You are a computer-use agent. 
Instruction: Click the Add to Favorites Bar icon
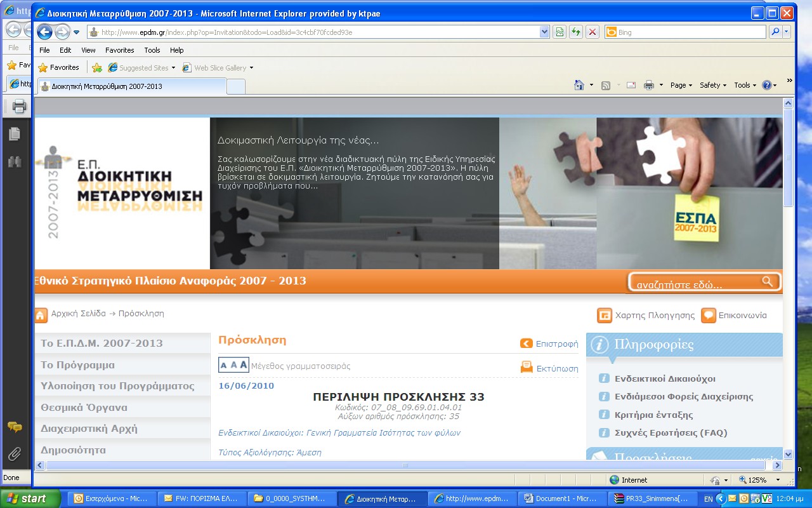tap(97, 67)
